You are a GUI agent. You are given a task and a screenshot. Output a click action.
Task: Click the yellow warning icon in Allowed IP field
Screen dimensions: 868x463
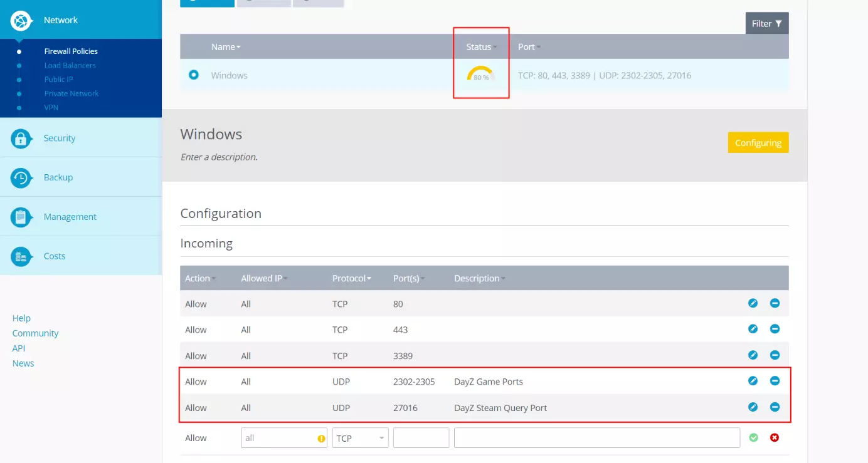pos(322,439)
